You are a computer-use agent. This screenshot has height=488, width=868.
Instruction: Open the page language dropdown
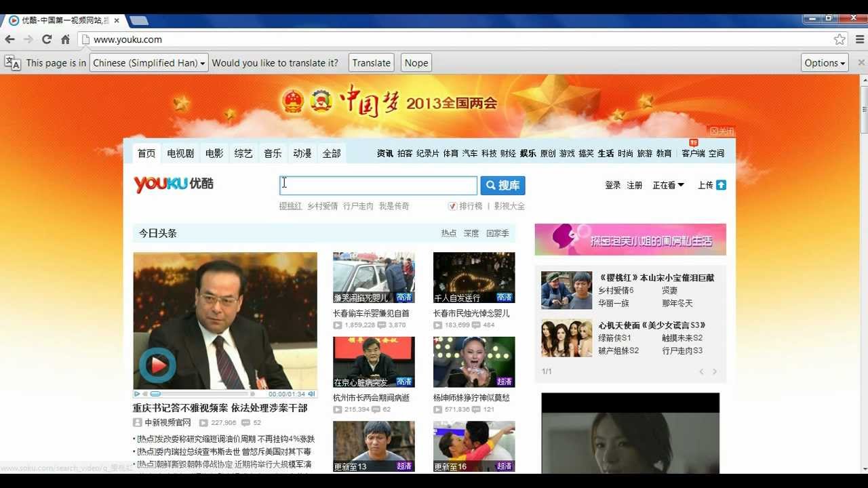click(x=149, y=63)
